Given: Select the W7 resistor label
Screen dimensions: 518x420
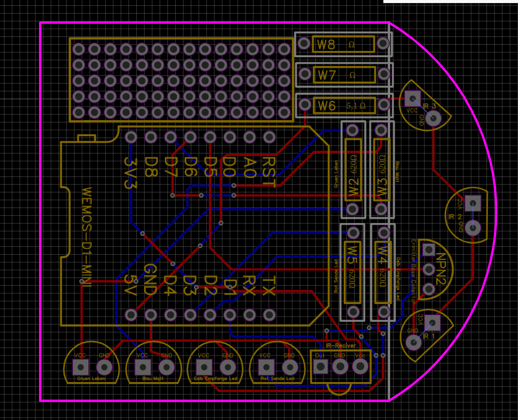Looking at the screenshot, I should coord(327,75).
